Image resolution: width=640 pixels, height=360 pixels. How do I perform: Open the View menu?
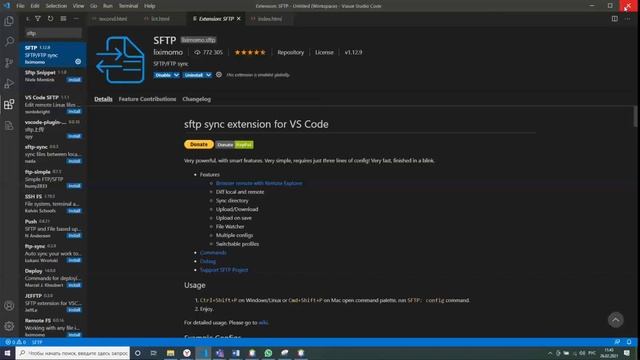coord(78,6)
